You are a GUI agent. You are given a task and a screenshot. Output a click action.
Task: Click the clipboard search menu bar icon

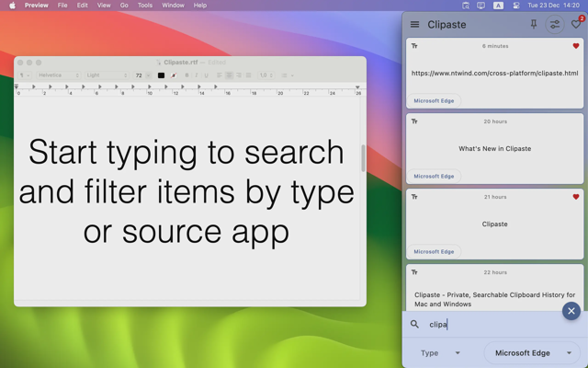coord(466,6)
